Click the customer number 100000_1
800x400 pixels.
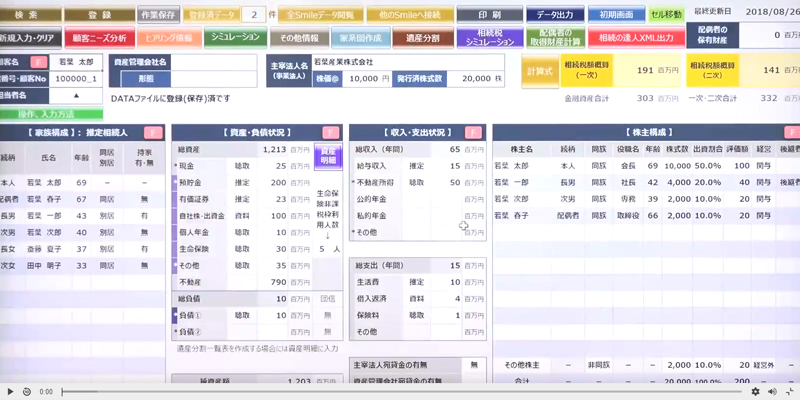point(76,79)
